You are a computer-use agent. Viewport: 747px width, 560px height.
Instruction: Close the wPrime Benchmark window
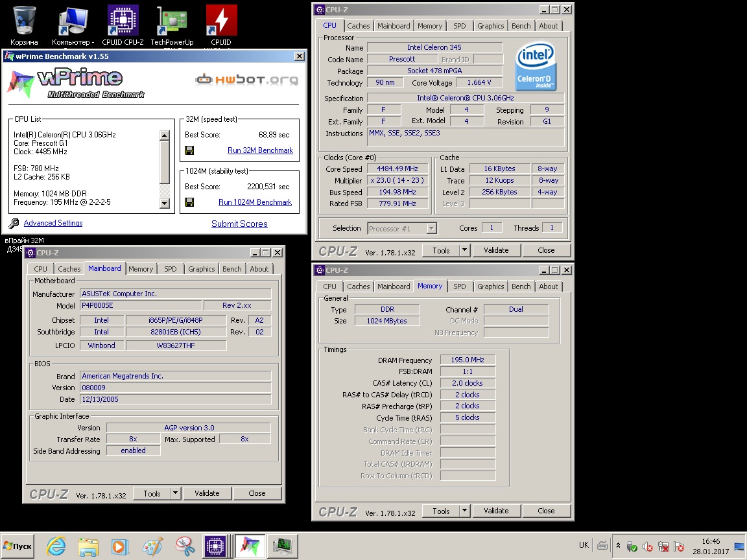click(299, 56)
